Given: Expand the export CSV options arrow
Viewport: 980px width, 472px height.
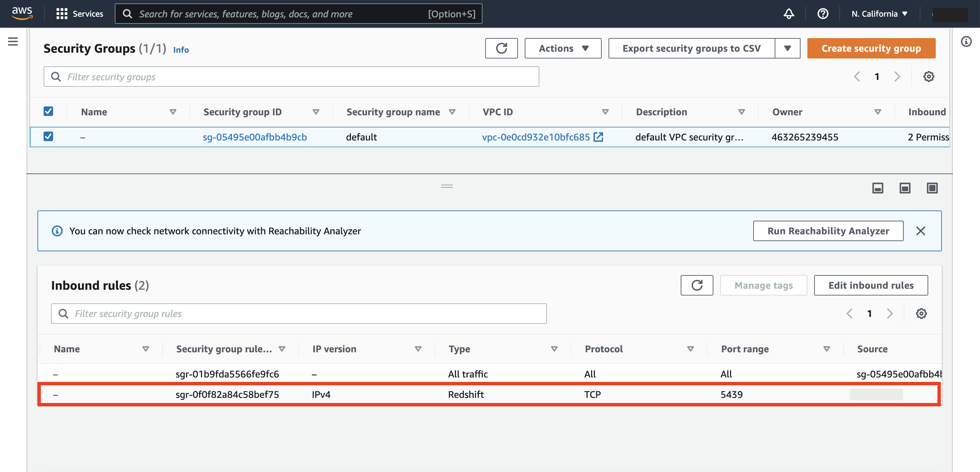Looking at the screenshot, I should coord(788,48).
